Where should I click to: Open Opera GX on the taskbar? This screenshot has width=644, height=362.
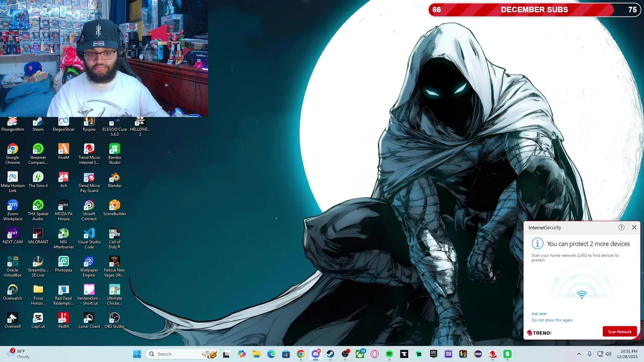tap(375, 354)
